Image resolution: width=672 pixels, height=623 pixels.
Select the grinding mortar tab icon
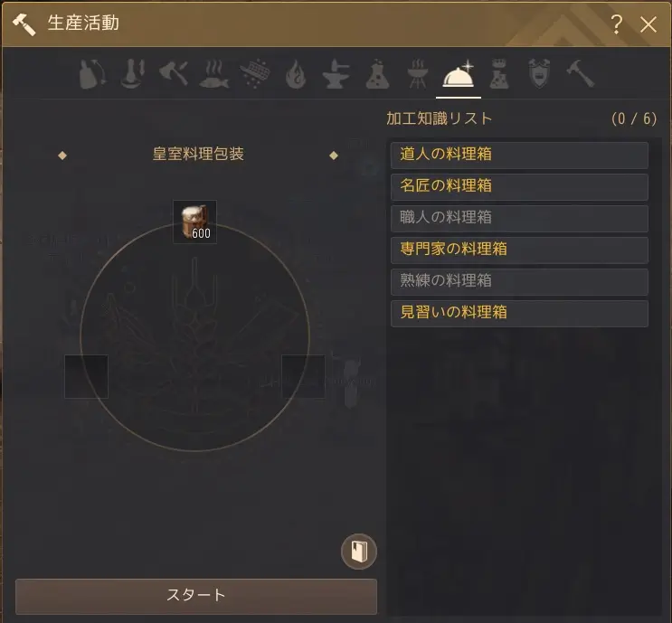[x=133, y=74]
